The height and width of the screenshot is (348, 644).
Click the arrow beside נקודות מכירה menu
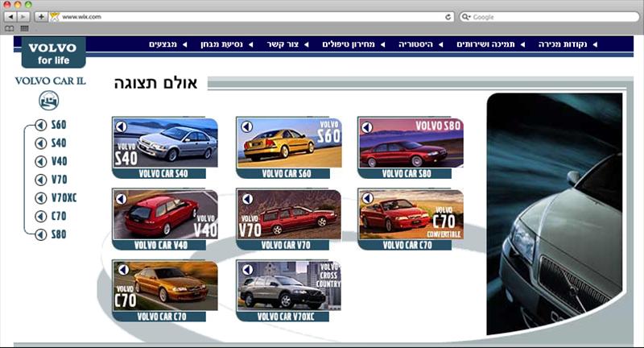(x=595, y=44)
